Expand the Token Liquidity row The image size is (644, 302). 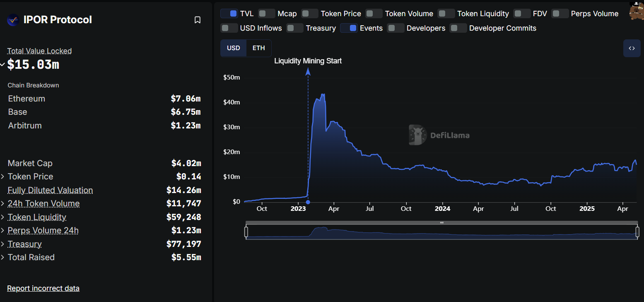[2, 217]
